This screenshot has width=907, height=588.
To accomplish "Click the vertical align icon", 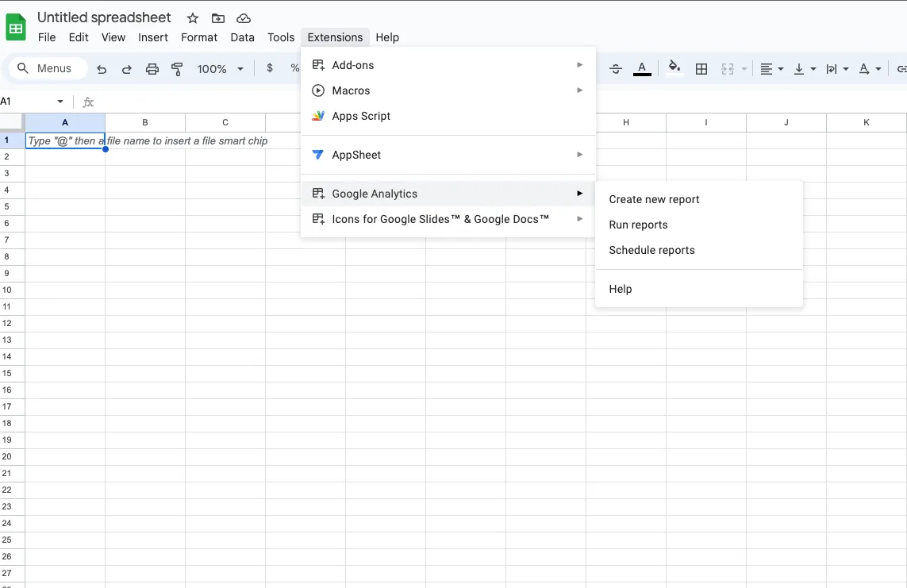I will pos(799,69).
